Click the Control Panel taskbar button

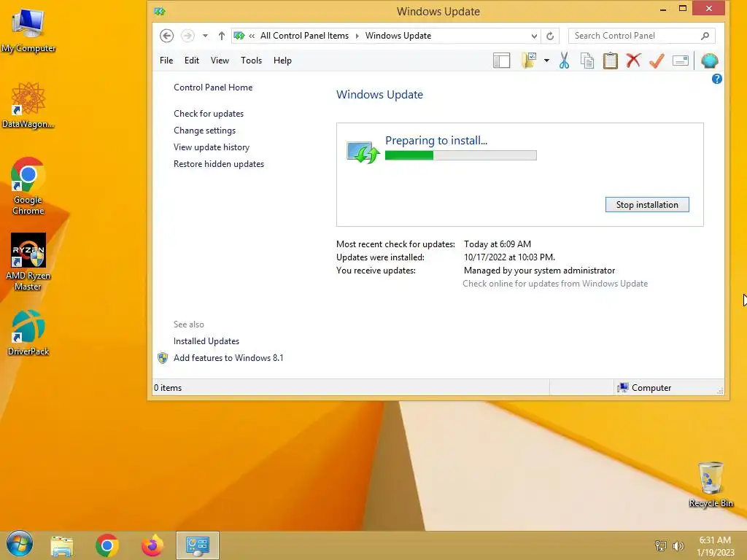pos(197,545)
